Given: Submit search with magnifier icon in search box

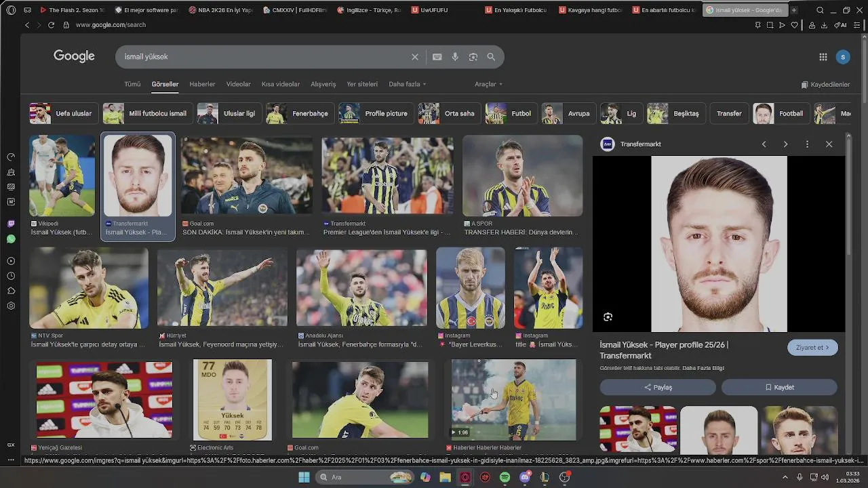Looking at the screenshot, I should tap(491, 57).
